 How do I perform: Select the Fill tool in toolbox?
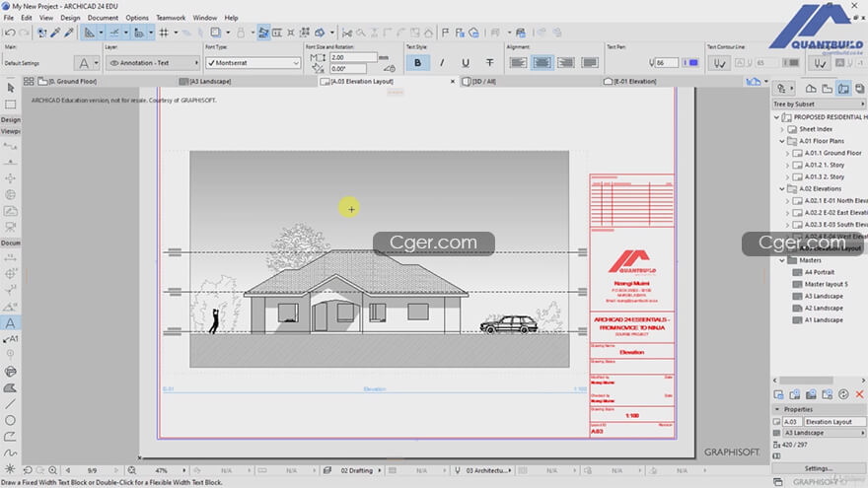pyautogui.click(x=10, y=387)
